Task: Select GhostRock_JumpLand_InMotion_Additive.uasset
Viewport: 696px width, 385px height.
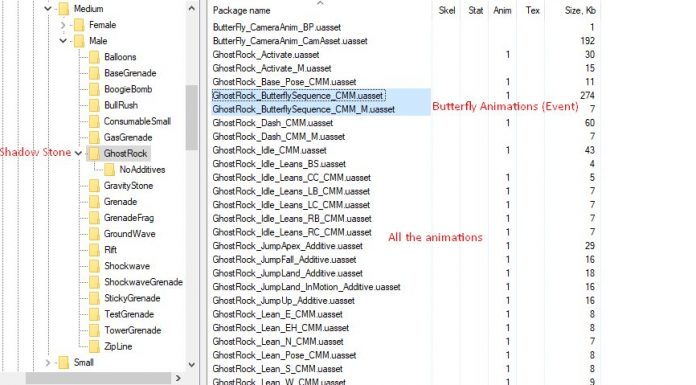Action: (307, 287)
